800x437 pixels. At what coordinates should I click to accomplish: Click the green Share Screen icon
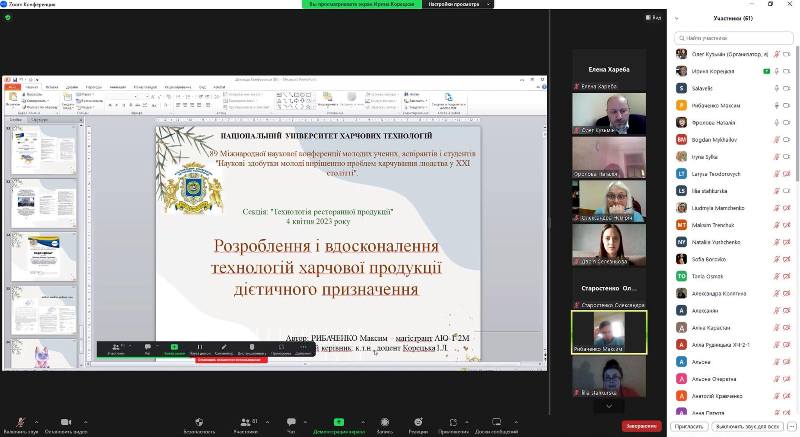coord(338,422)
